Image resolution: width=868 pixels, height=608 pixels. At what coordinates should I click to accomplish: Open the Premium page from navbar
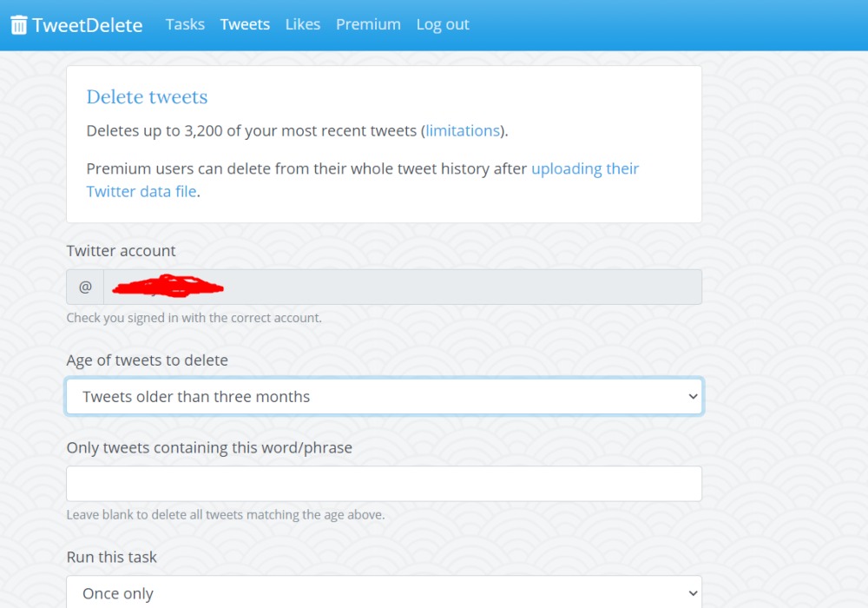click(x=368, y=24)
